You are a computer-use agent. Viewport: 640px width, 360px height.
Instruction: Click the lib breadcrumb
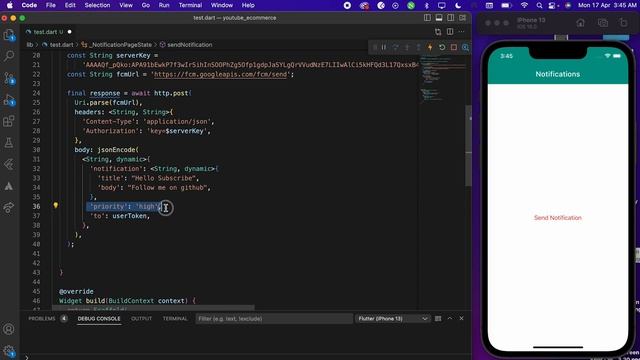(x=29, y=44)
